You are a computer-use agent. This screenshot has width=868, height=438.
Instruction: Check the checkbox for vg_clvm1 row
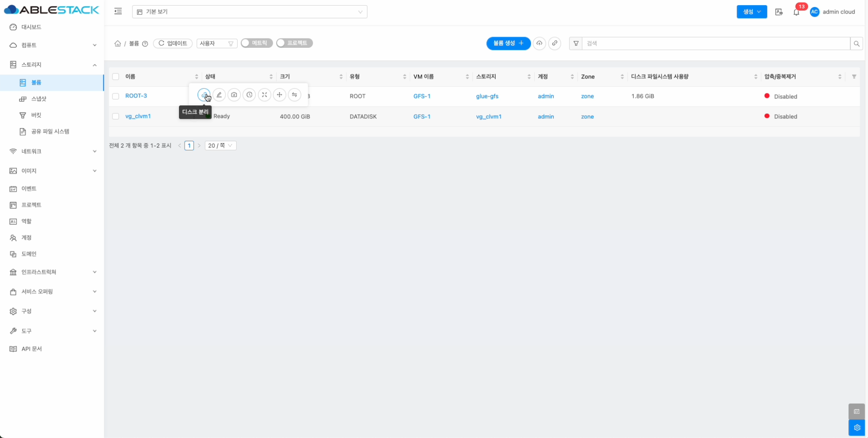[x=116, y=117]
